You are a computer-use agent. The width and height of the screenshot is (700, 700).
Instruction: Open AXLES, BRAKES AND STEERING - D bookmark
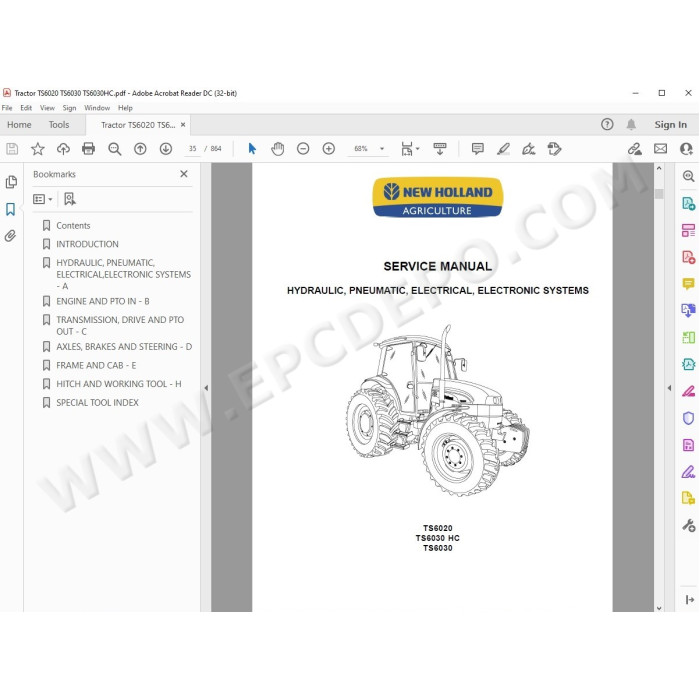(124, 347)
